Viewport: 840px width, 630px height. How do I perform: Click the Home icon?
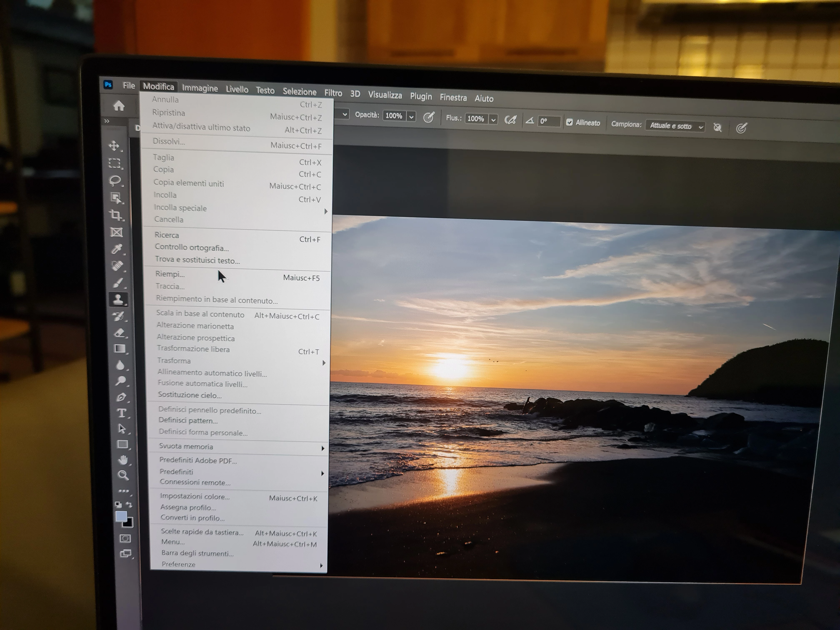click(x=119, y=106)
